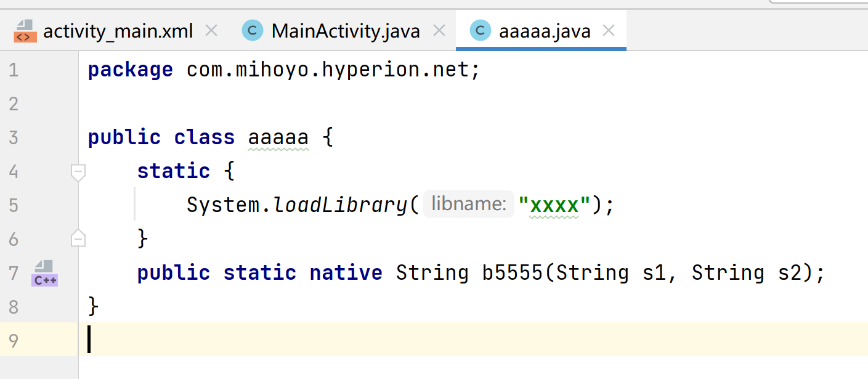Image resolution: width=868 pixels, height=379 pixels.
Task: Click the fold end marker on line 6
Action: pyautogui.click(x=78, y=238)
